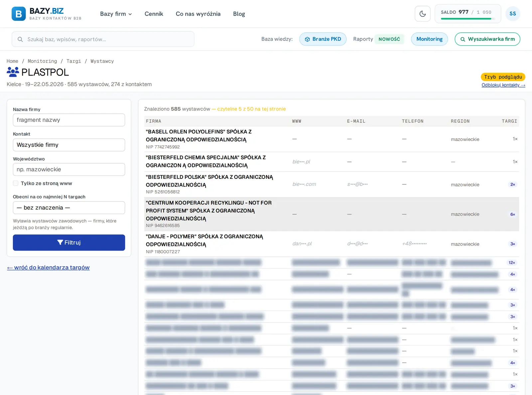Open Wyszukiwarka firm
The height and width of the screenshot is (395, 532).
(x=487, y=39)
